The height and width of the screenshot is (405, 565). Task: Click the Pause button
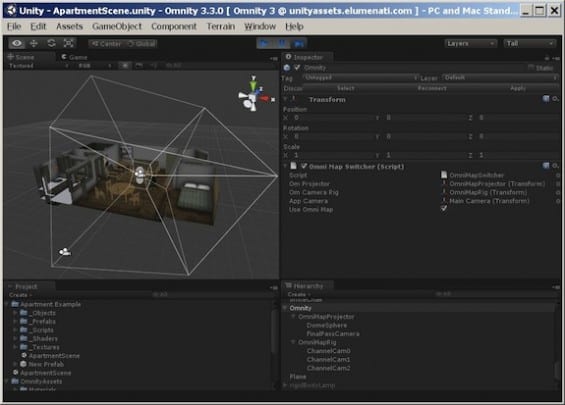(282, 44)
